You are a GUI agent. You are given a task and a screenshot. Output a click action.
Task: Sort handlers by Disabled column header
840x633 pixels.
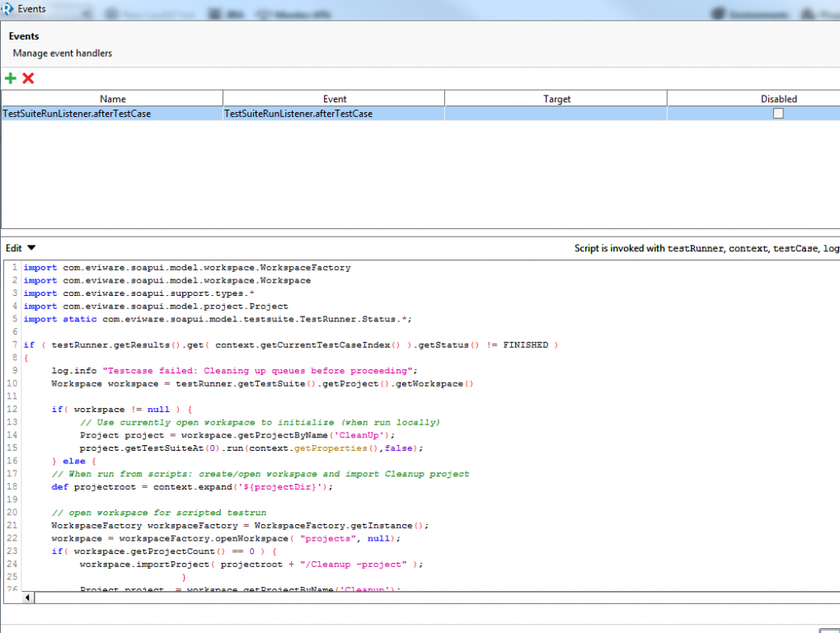pos(778,99)
